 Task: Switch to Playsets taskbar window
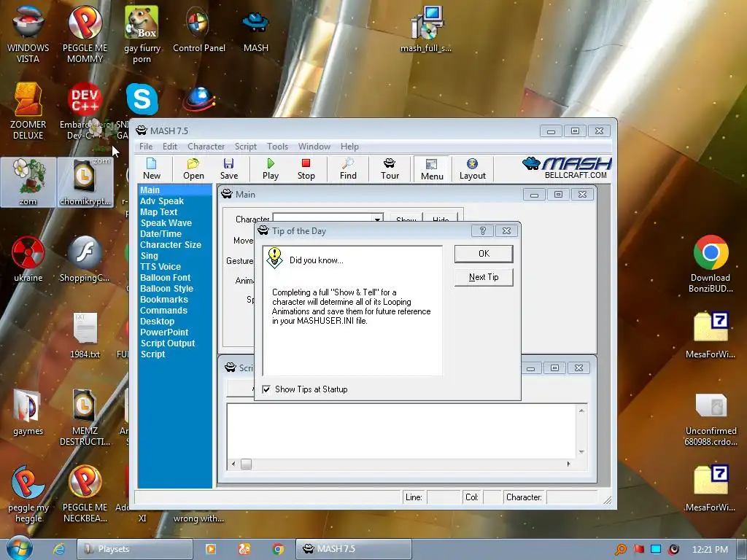(x=134, y=549)
